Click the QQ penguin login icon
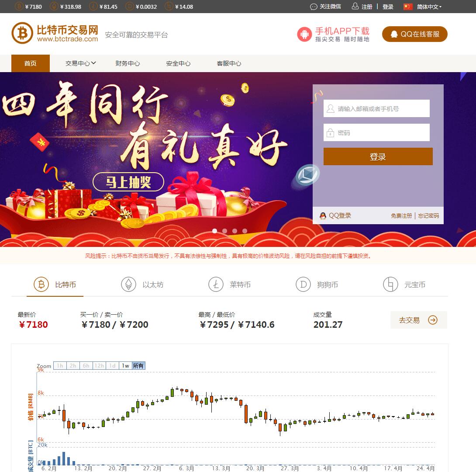 [323, 216]
